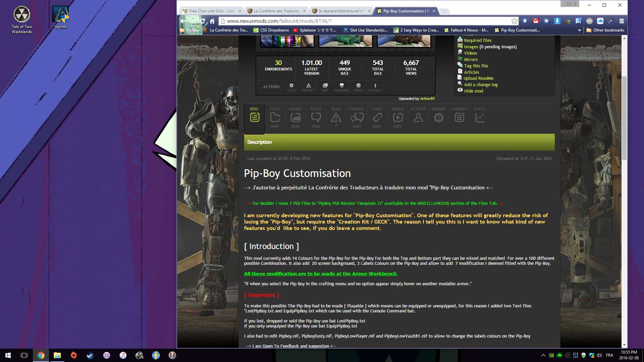
Task: Click Videos sidebar link
Action: [471, 53]
